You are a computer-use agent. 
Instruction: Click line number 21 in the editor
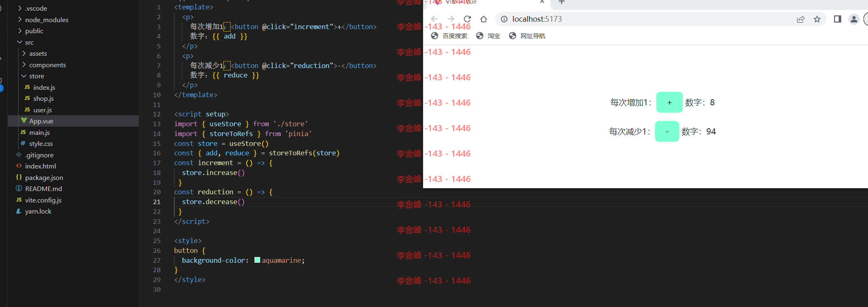pyautogui.click(x=157, y=202)
